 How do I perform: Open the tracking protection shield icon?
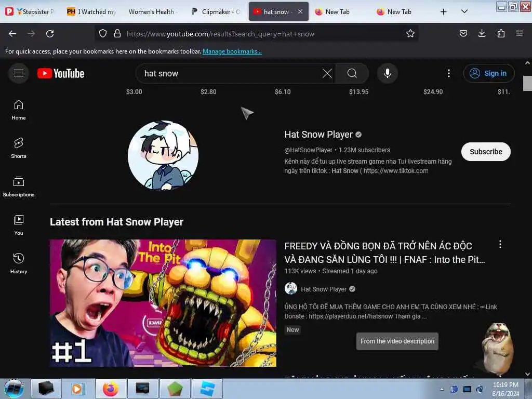[x=103, y=34]
